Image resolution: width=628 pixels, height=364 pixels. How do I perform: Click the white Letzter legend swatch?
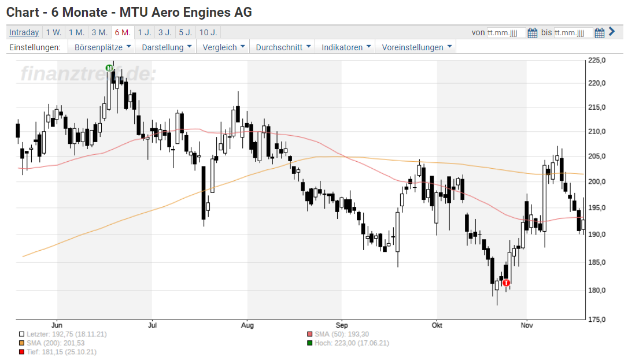tap(21, 335)
